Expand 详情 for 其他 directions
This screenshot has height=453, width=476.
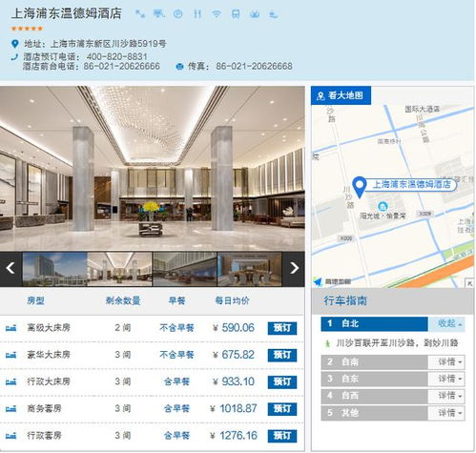(446, 413)
